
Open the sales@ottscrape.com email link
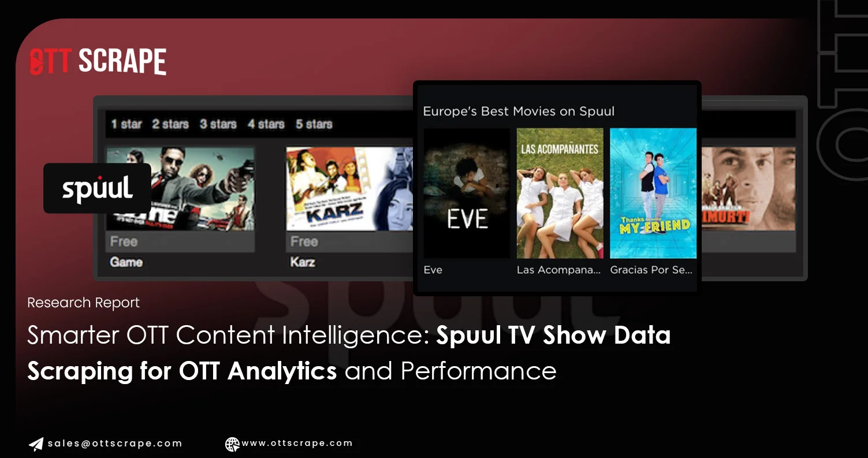tap(114, 444)
